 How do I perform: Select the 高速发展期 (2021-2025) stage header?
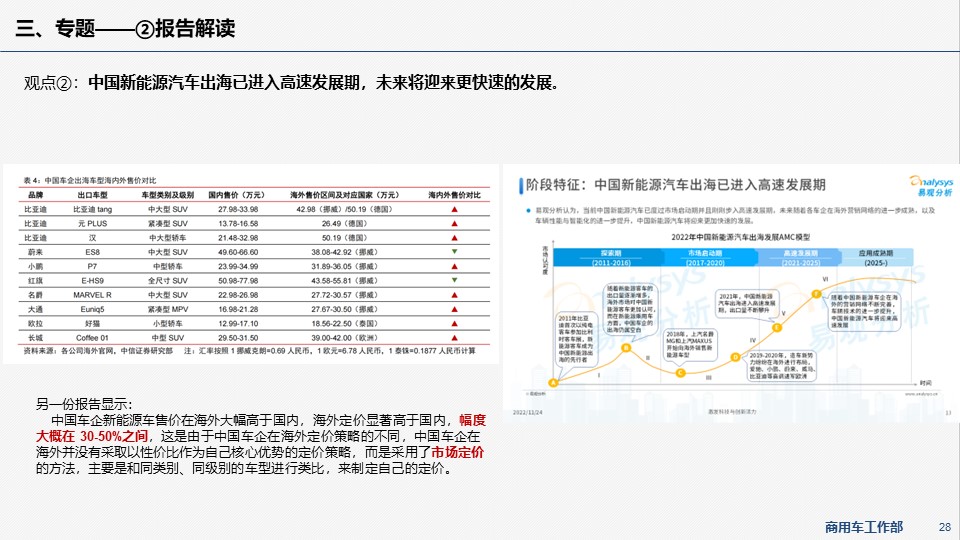(x=801, y=257)
